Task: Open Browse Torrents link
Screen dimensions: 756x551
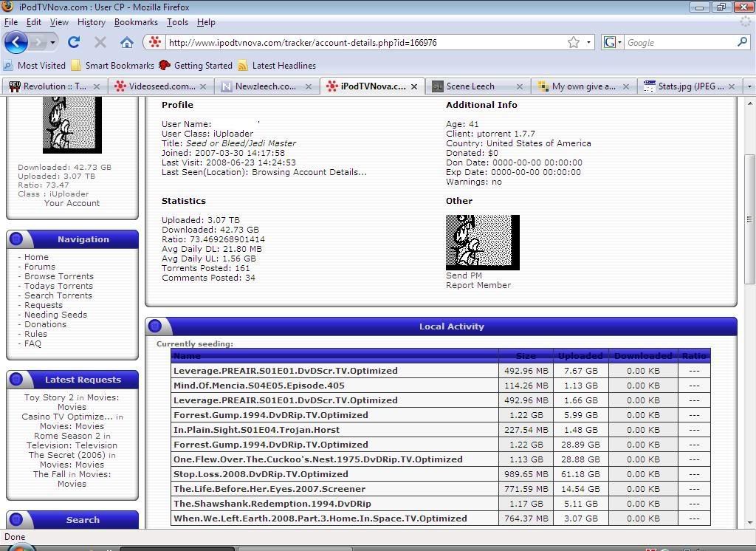Action: pyautogui.click(x=59, y=276)
